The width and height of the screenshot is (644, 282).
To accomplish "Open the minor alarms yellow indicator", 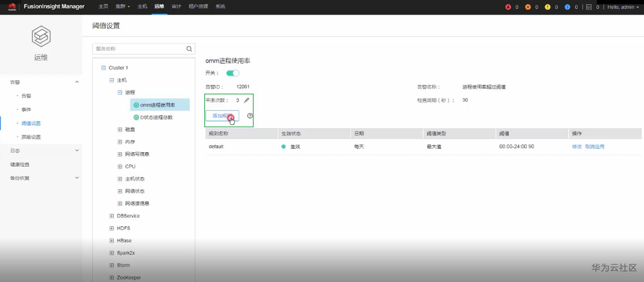I will click(x=548, y=7).
